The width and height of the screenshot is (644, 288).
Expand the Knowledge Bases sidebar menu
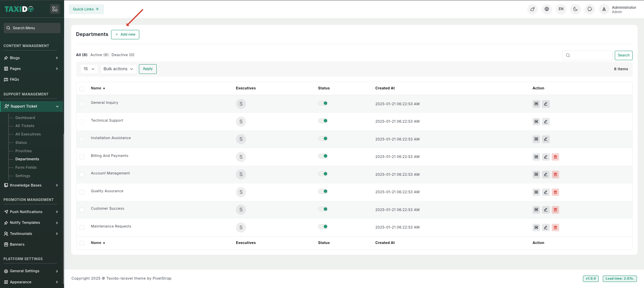tap(31, 185)
